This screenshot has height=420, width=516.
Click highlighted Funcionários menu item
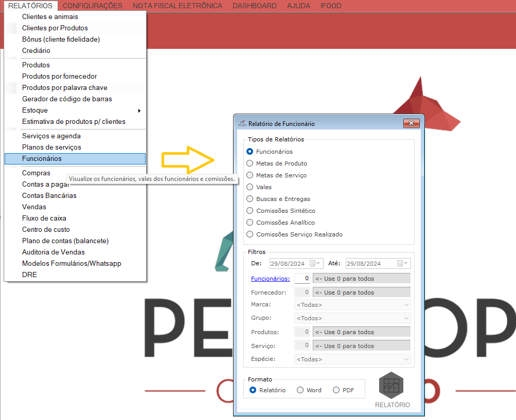pos(75,158)
